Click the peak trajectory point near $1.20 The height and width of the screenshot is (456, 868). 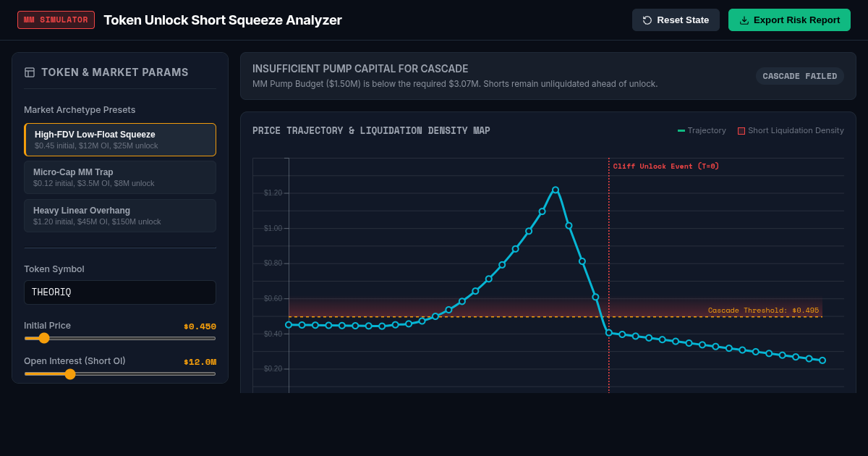[556, 190]
